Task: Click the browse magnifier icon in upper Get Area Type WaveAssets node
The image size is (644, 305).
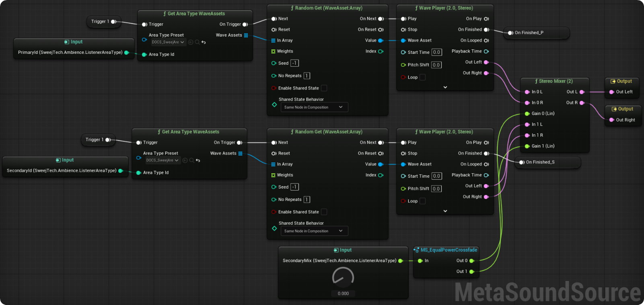Action: [197, 42]
